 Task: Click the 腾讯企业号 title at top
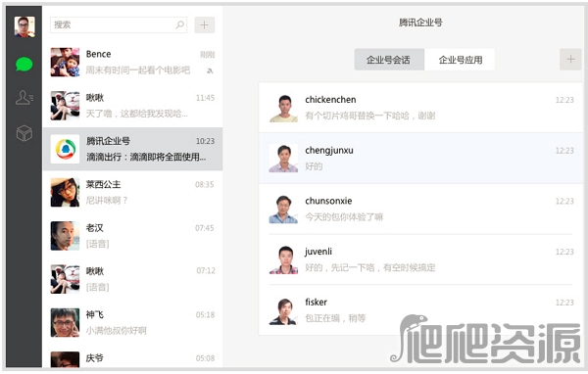coord(420,23)
